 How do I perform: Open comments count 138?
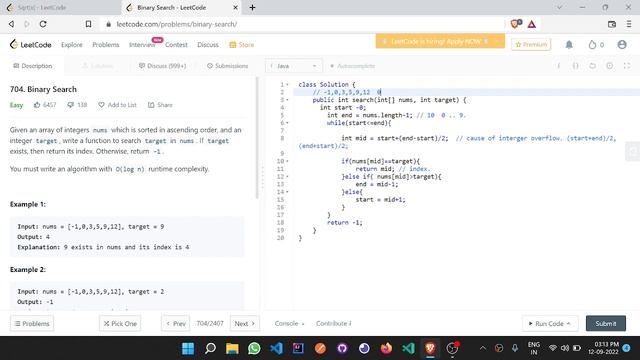(77, 105)
